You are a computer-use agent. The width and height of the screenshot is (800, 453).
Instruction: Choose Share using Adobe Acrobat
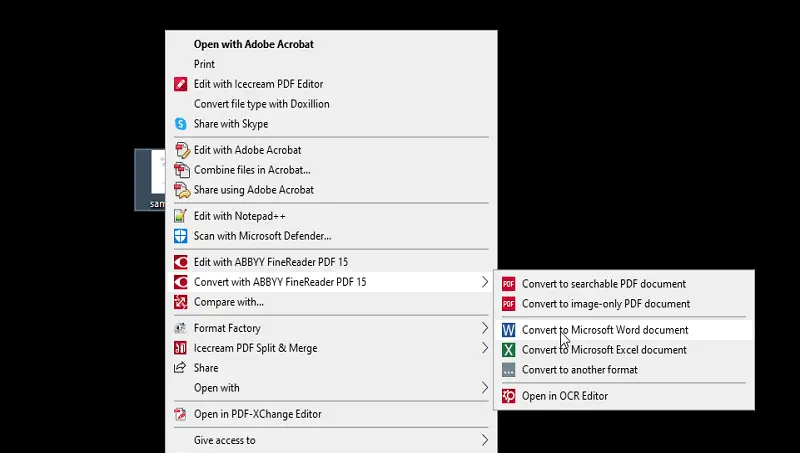[x=332, y=190]
